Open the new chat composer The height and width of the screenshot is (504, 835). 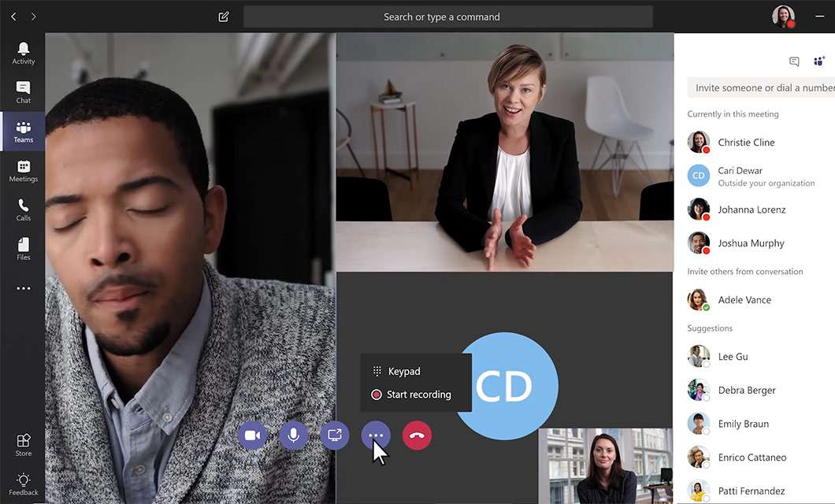[x=223, y=16]
